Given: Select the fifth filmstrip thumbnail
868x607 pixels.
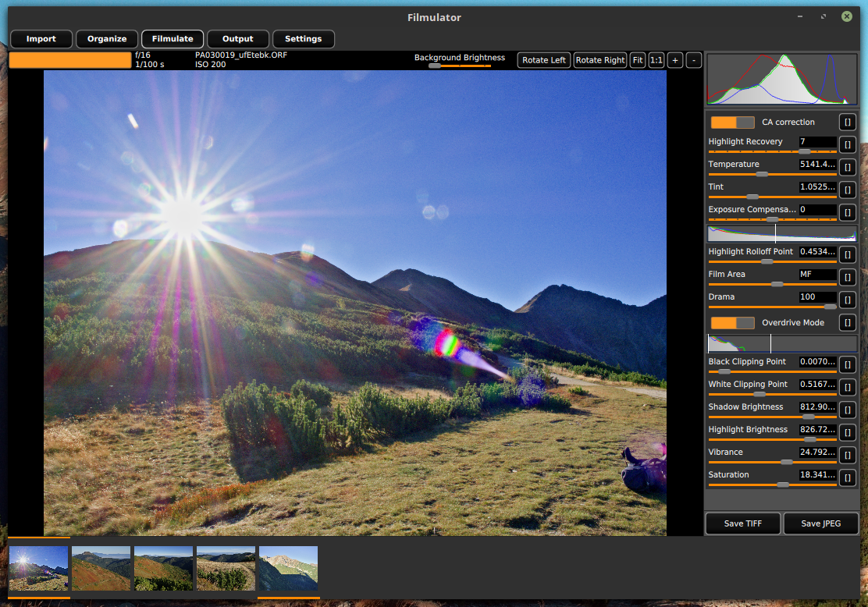Looking at the screenshot, I should [288, 568].
